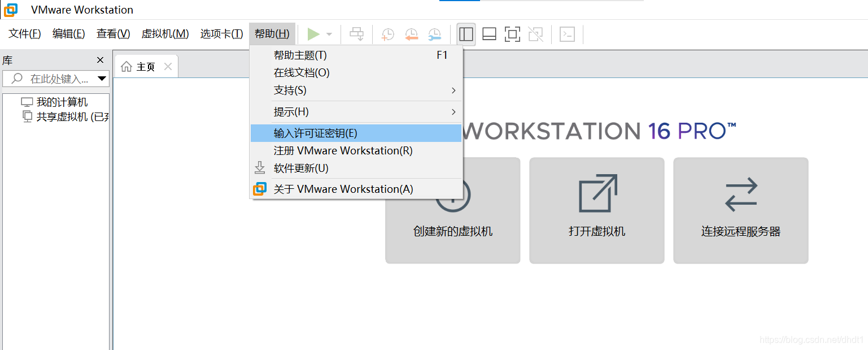
Task: Open the power options dropdown arrow beside play
Action: [x=329, y=34]
